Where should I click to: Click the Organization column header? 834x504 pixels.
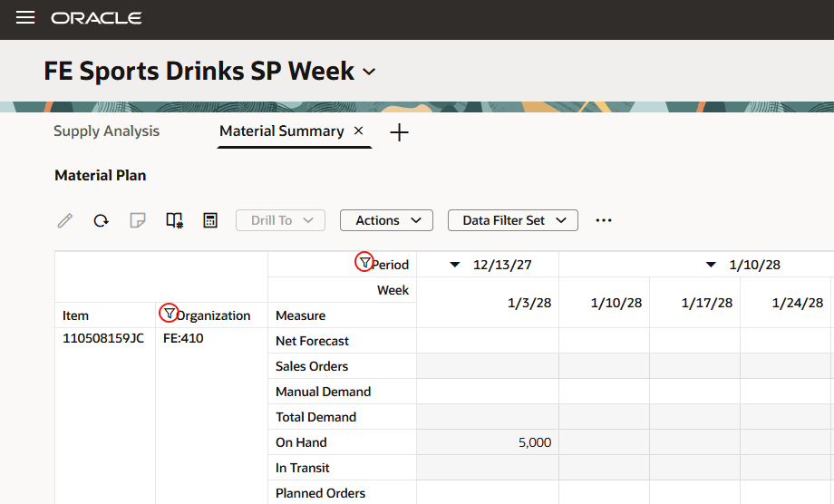(213, 315)
